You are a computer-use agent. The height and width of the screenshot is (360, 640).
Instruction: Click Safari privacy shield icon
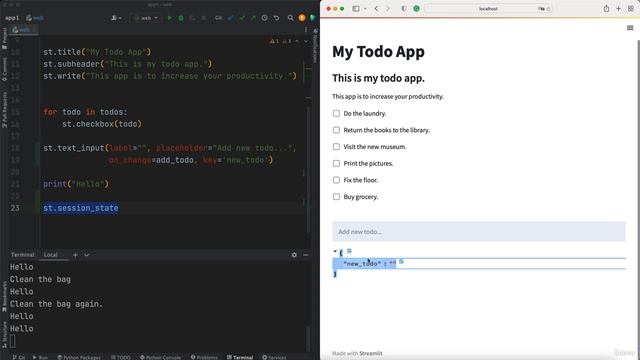point(404,9)
